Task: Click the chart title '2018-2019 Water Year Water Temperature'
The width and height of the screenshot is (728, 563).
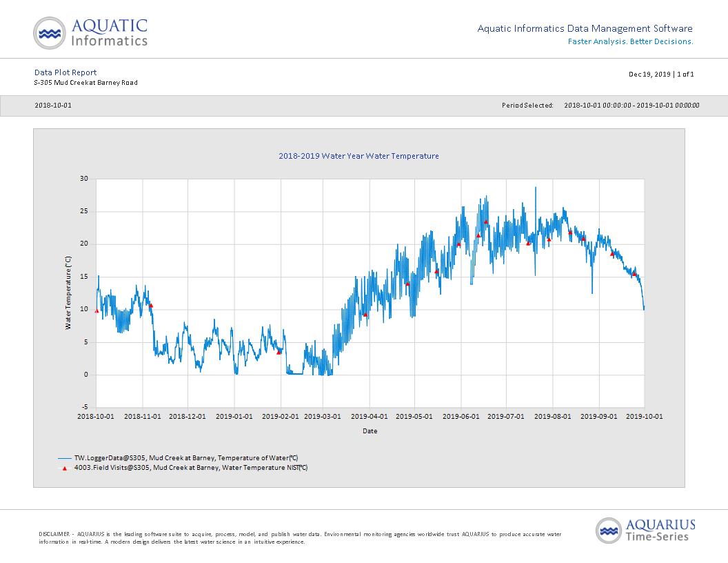Action: point(358,156)
